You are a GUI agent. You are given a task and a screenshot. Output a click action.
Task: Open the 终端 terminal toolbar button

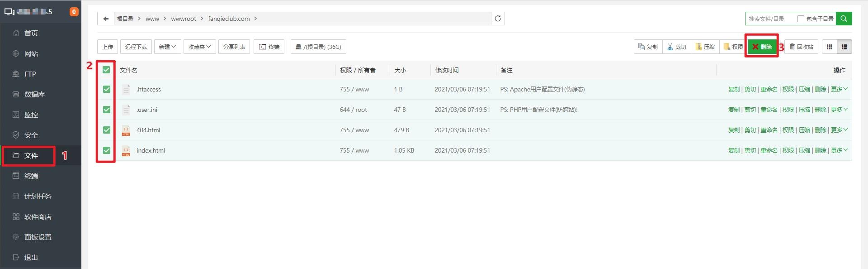269,47
